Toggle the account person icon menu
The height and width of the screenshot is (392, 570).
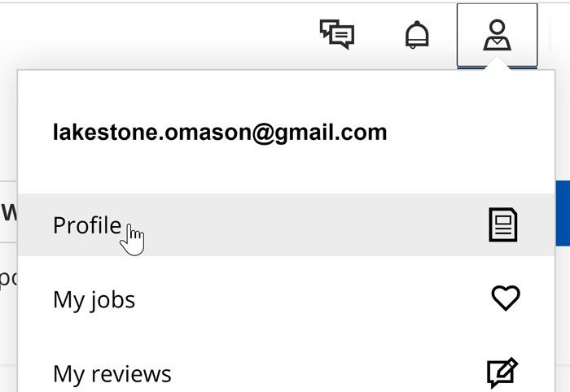tap(497, 35)
